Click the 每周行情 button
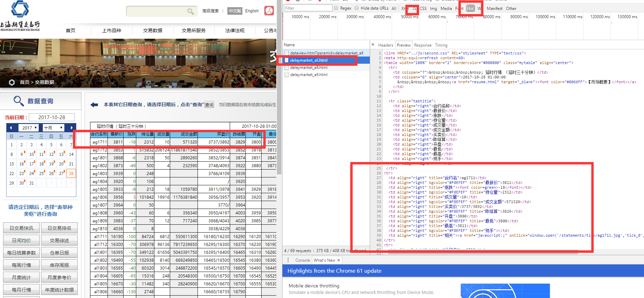Viewport: 644px width, 298px height. click(22, 265)
